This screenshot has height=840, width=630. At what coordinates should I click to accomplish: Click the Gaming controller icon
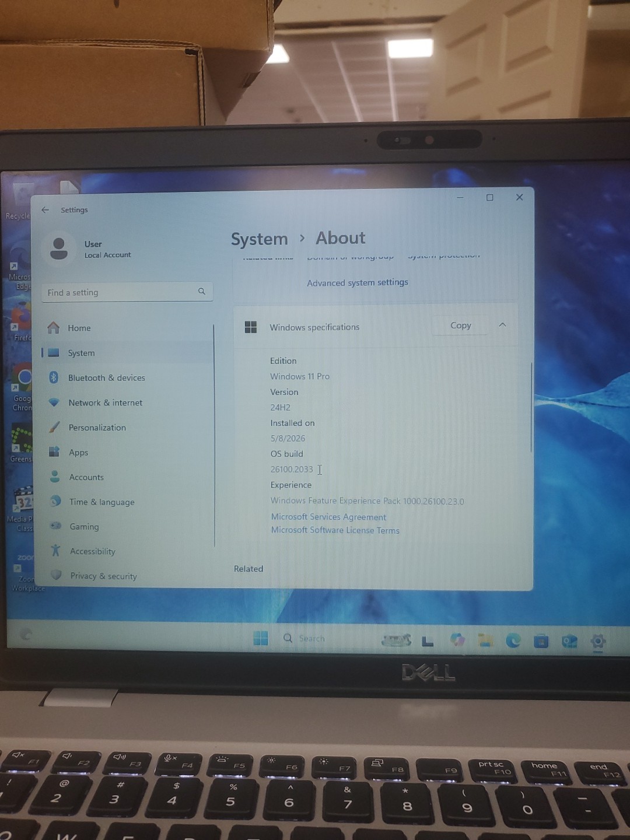pyautogui.click(x=56, y=526)
